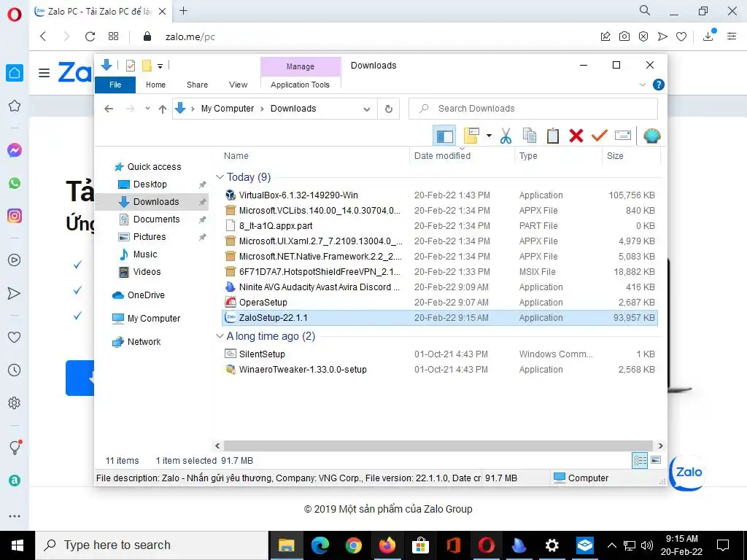Click the Search Downloads field

[x=533, y=109]
